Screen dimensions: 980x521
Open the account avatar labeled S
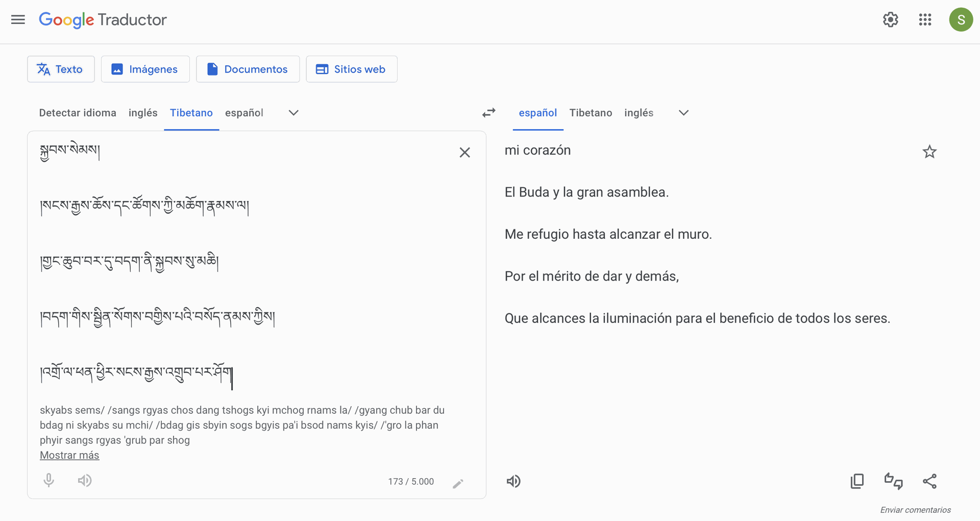pyautogui.click(x=961, y=20)
